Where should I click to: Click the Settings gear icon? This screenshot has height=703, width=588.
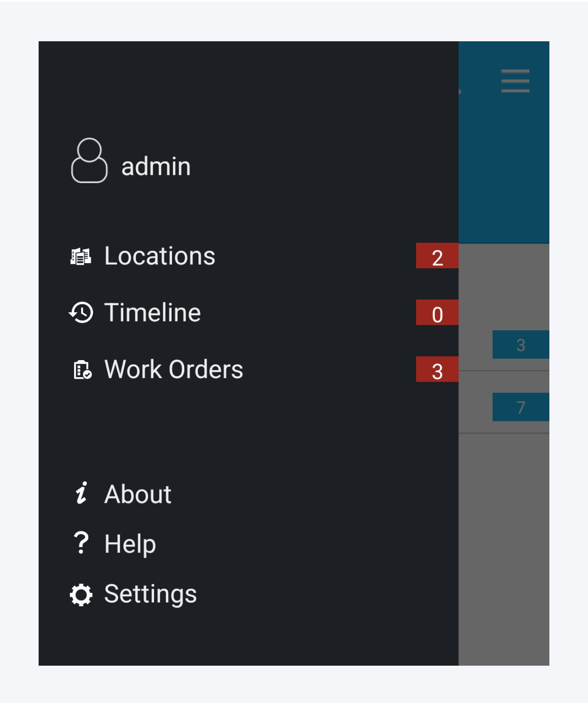81,595
